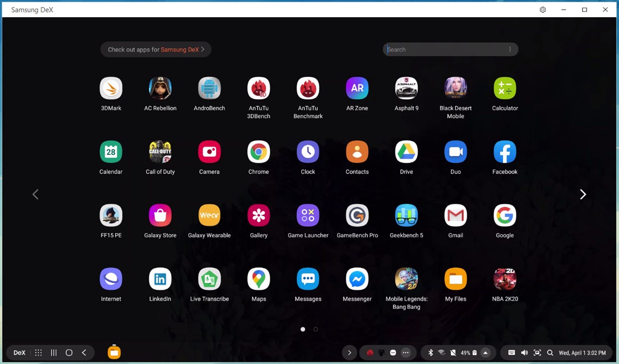Open the Google app
619x364 pixels.
click(x=505, y=215)
